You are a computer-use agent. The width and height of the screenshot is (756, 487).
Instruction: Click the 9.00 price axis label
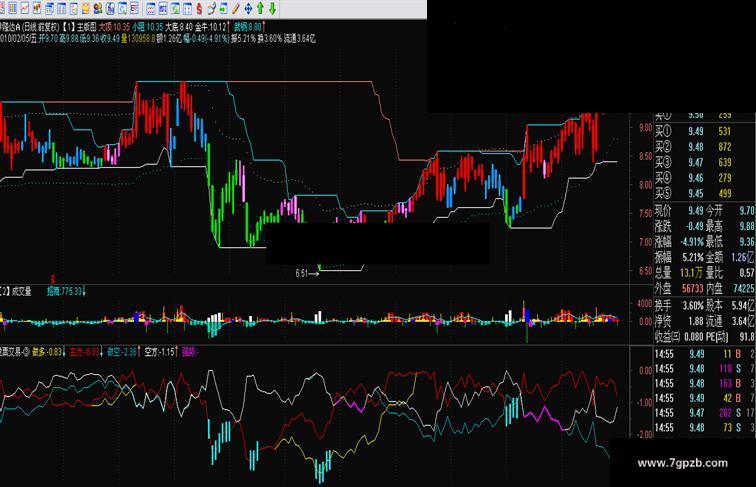tap(646, 128)
